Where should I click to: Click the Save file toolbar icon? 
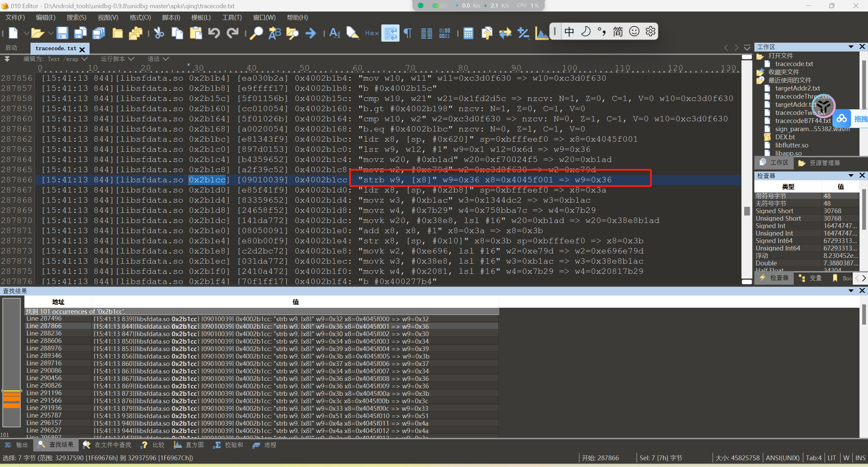point(62,33)
